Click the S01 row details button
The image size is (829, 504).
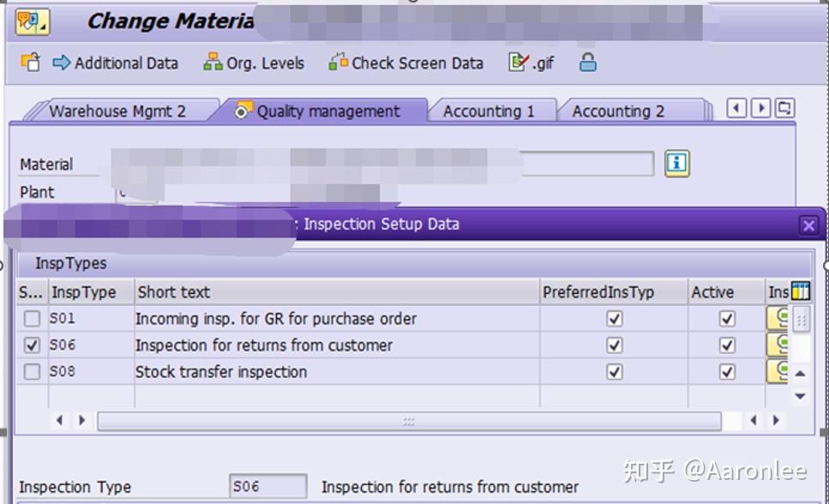tap(778, 319)
